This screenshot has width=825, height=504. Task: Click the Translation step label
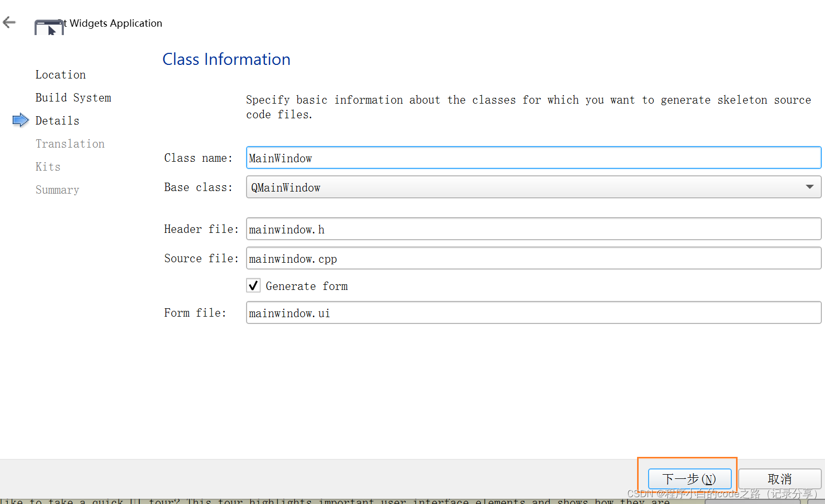(70, 144)
